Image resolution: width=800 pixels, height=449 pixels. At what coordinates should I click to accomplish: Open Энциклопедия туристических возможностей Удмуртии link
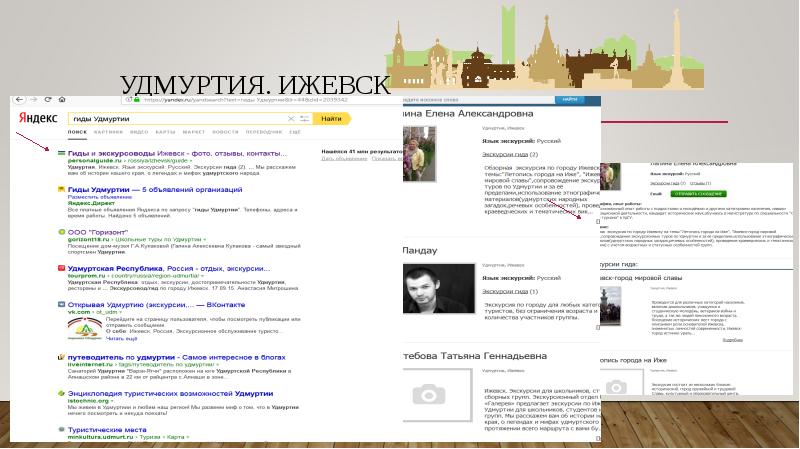pos(170,393)
